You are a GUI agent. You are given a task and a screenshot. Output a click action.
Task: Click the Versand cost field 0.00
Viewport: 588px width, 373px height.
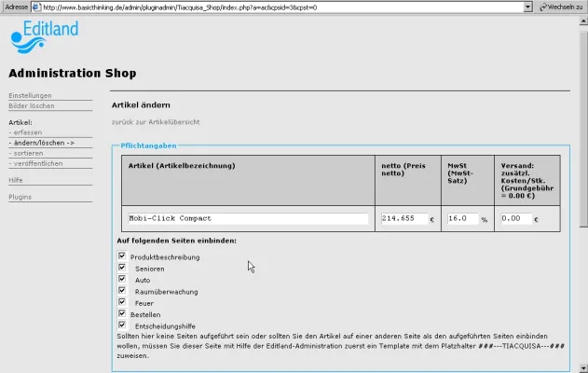[516, 219]
